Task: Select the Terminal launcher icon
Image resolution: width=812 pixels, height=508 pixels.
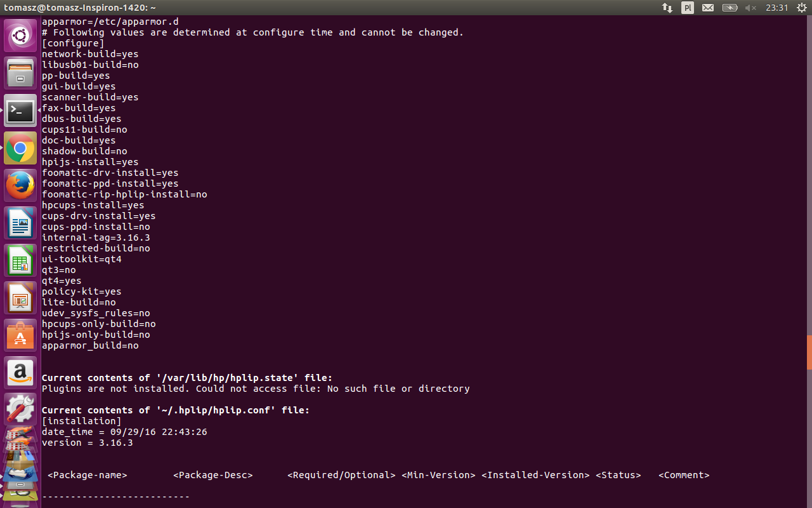Action: click(20, 110)
